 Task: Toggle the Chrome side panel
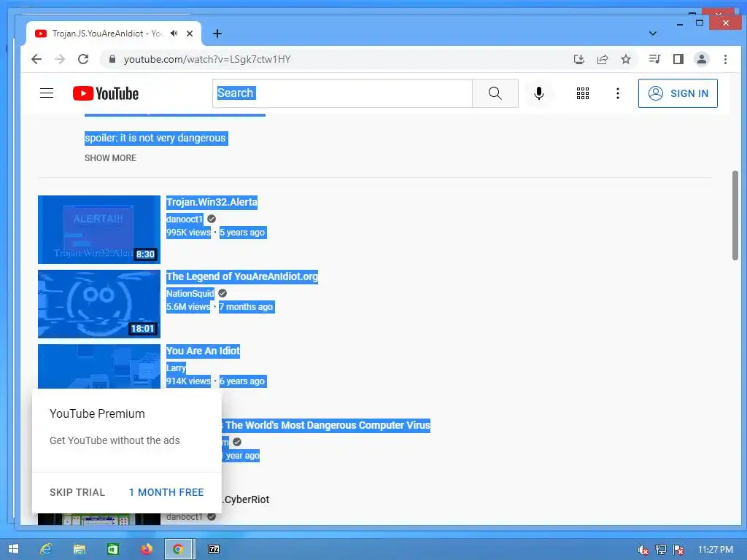[x=678, y=59]
